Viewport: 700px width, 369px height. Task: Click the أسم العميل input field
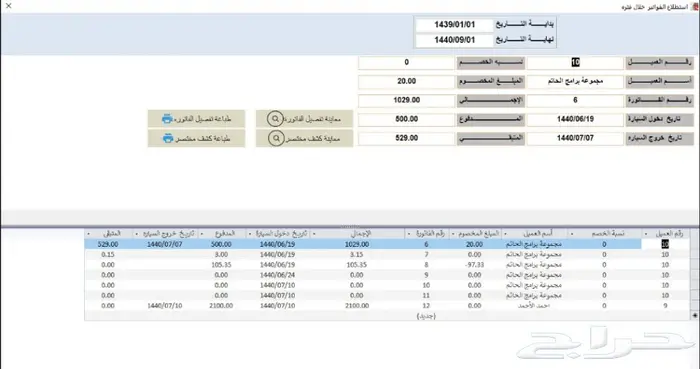(575, 82)
